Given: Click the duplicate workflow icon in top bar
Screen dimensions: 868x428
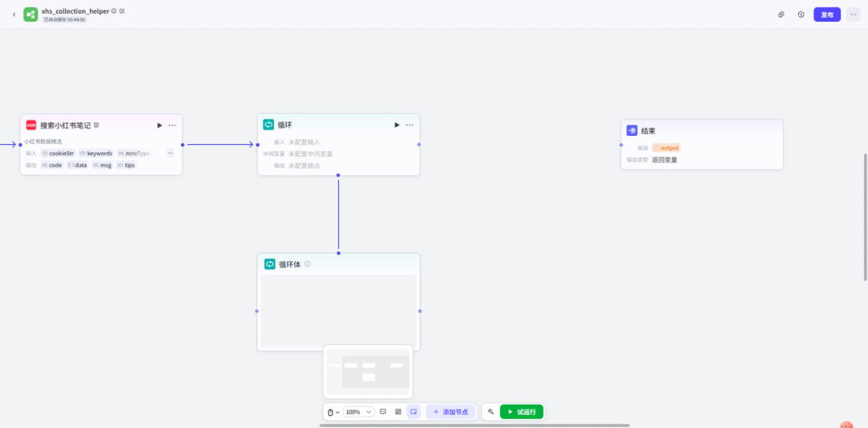Looking at the screenshot, I should [781, 14].
